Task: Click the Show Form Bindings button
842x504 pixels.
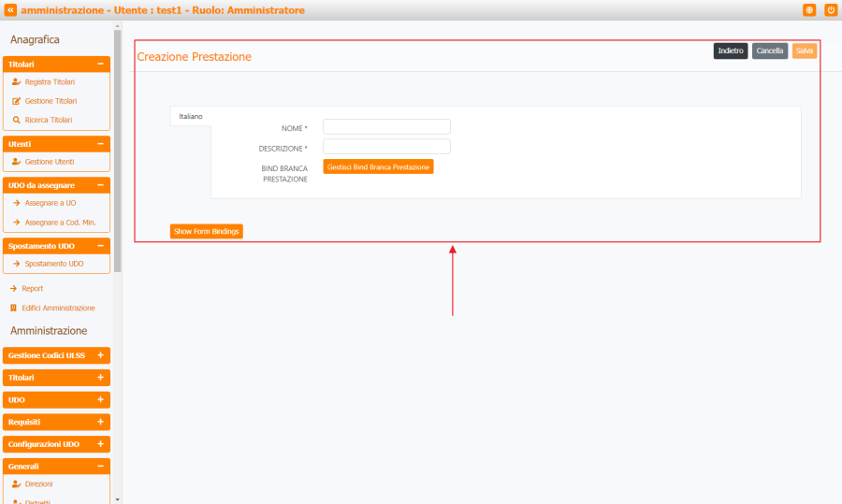Action: pos(207,231)
